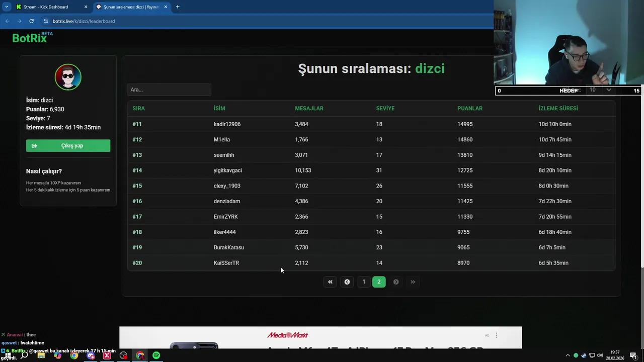Select user ilker4444 in leaderboard
Image resolution: width=644 pixels, height=362 pixels.
coord(225,232)
